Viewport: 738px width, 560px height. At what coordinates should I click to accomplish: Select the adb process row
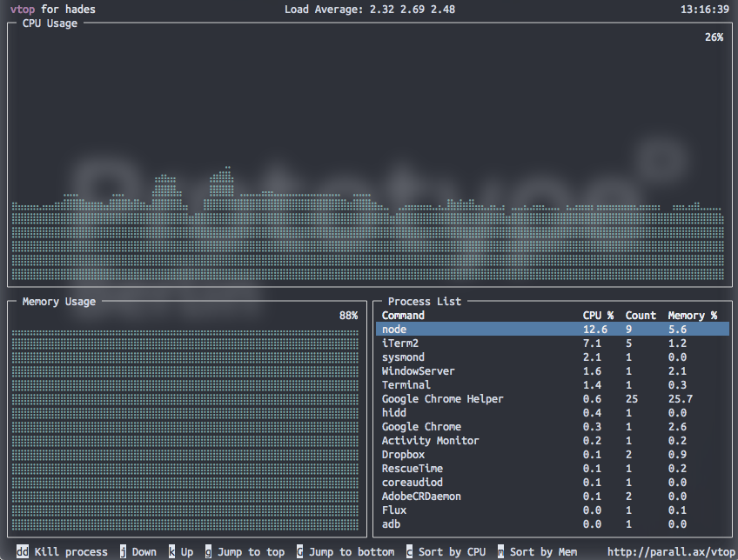[553, 524]
